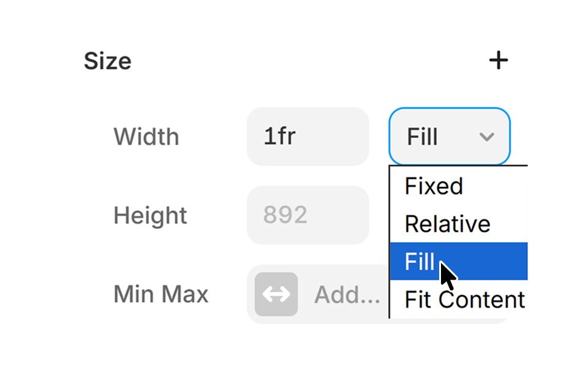Viewport: 588px width, 368px height.
Task: Click the Width label
Action: click(x=146, y=136)
